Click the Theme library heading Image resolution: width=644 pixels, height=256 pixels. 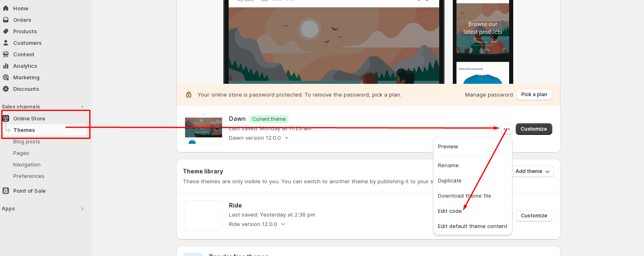[x=203, y=171]
